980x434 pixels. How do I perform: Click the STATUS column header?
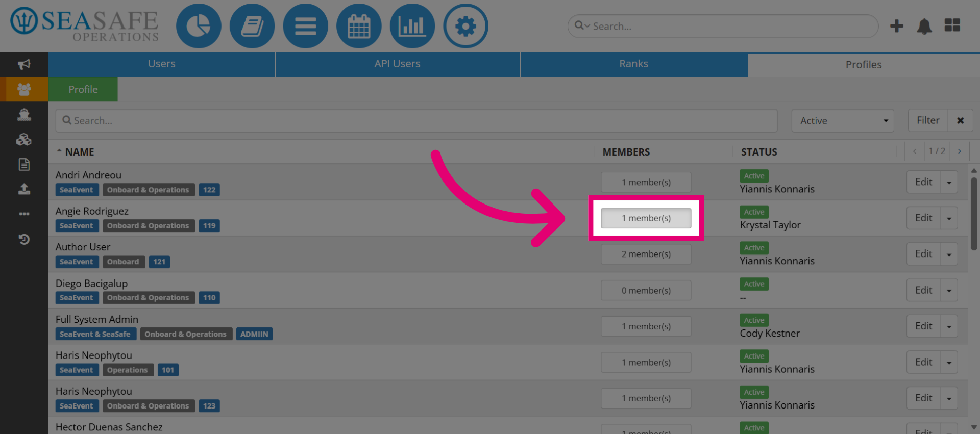coord(759,152)
